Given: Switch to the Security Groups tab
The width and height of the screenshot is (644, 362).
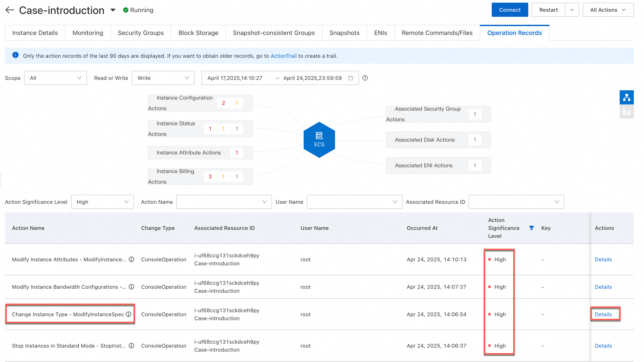Looking at the screenshot, I should [x=141, y=33].
